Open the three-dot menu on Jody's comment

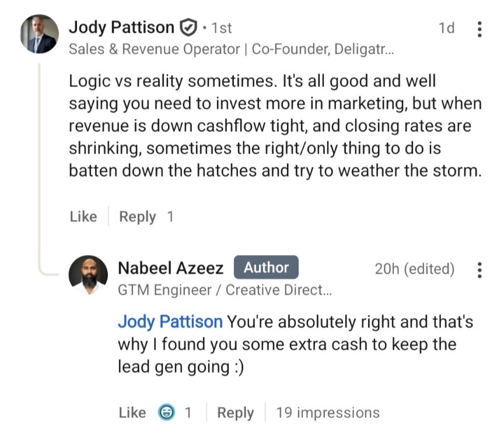tap(478, 28)
